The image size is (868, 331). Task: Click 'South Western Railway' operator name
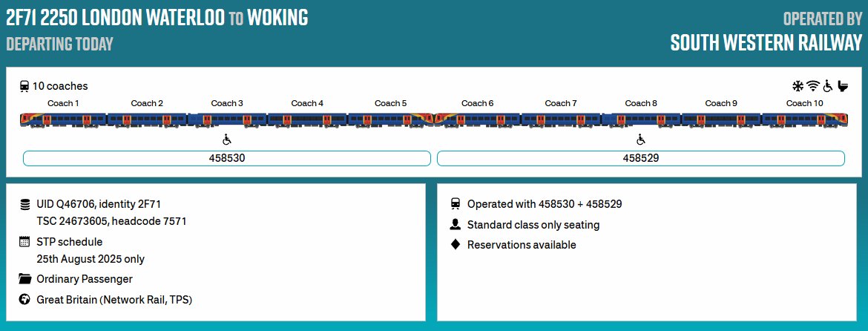tap(766, 42)
